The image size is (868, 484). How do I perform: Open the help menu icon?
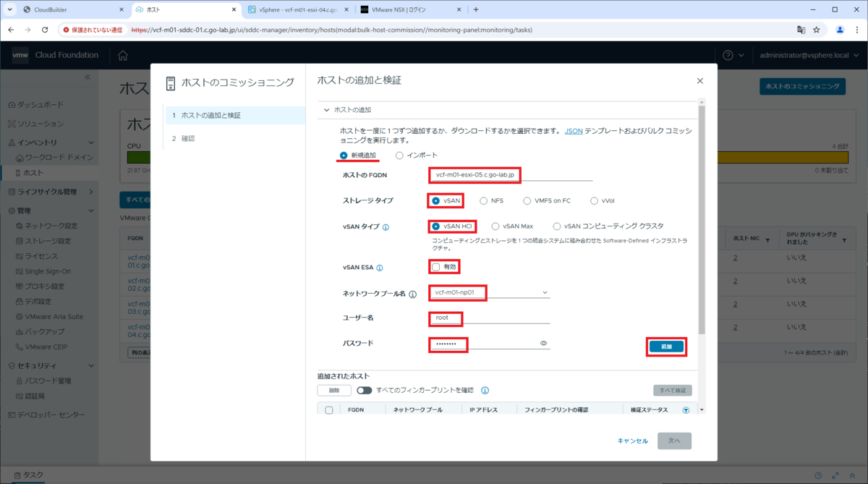click(x=732, y=56)
